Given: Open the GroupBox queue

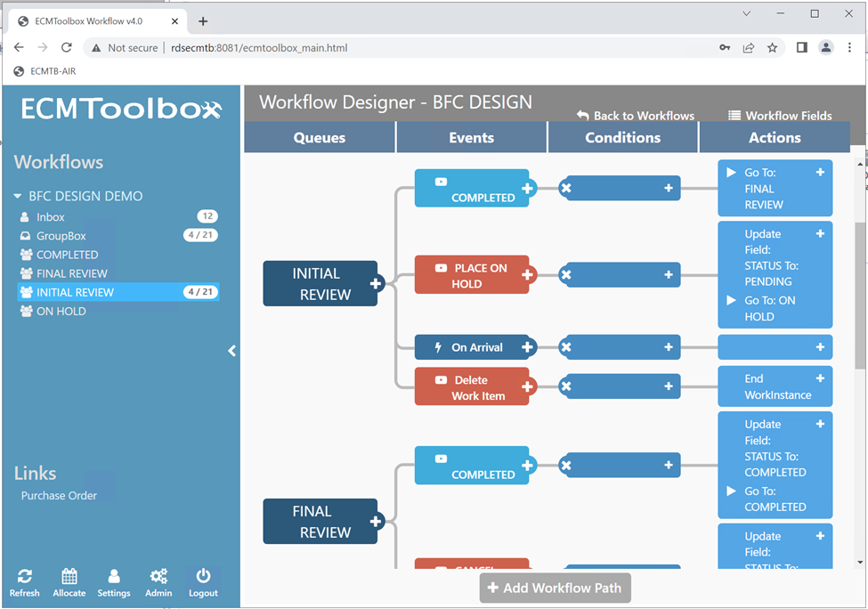Looking at the screenshot, I should 61,236.
